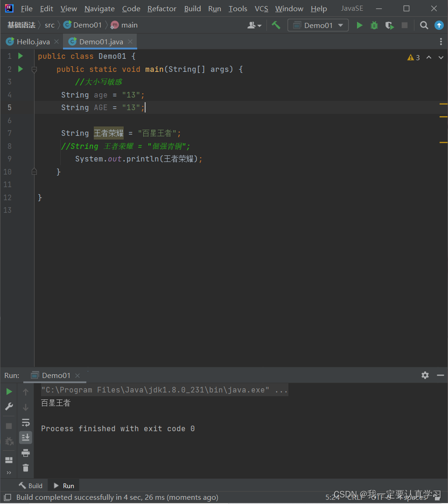The image size is (448, 504).
Task: Expand more Run panel actions chevrons
Action: coord(9,472)
